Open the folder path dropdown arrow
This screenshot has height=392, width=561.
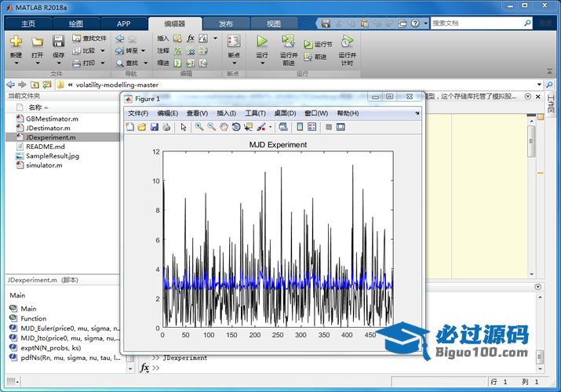[x=539, y=85]
